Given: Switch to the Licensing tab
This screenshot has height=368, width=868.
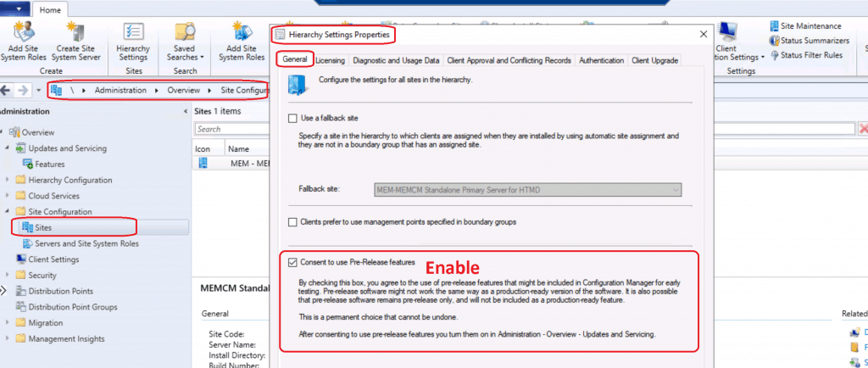Looking at the screenshot, I should pos(330,60).
